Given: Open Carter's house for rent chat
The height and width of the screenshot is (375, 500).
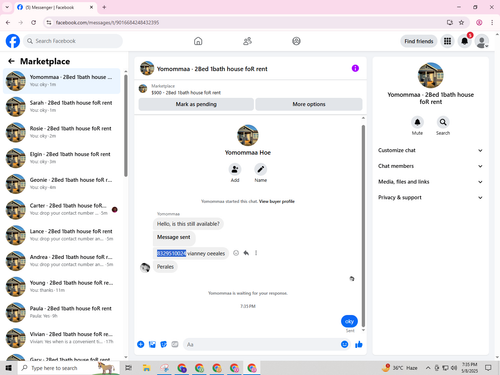Looking at the screenshot, I should pos(62,209).
